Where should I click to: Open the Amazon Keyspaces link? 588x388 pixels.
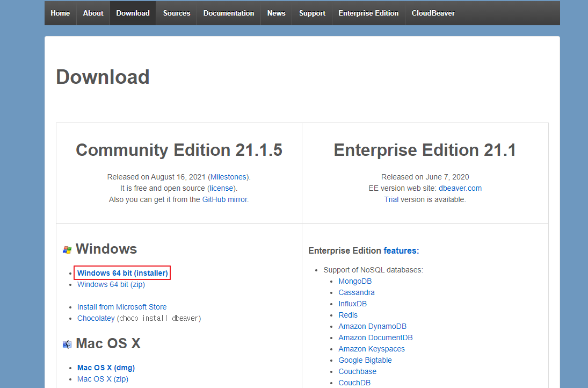pyautogui.click(x=372, y=349)
